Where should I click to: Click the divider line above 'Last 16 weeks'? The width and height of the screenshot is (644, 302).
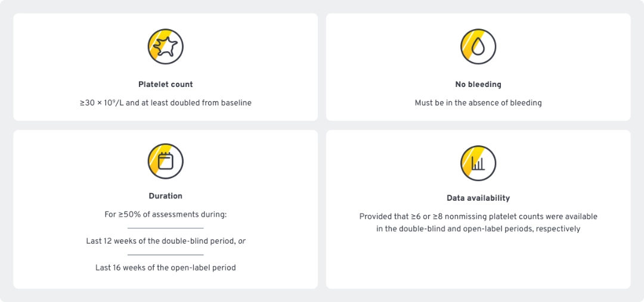tap(166, 255)
